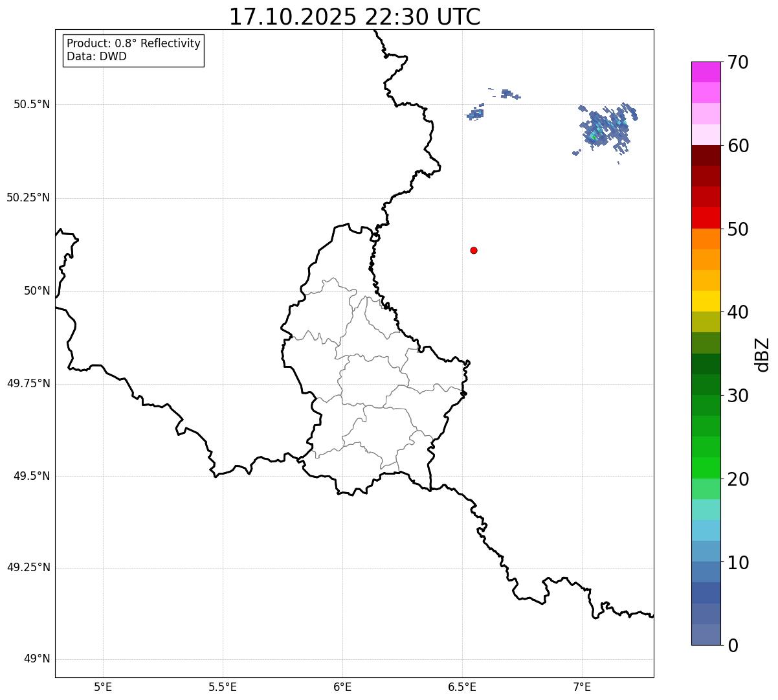Click the colorbar tick label '50'
Image resolution: width=778 pixels, height=700 pixels.
(738, 229)
